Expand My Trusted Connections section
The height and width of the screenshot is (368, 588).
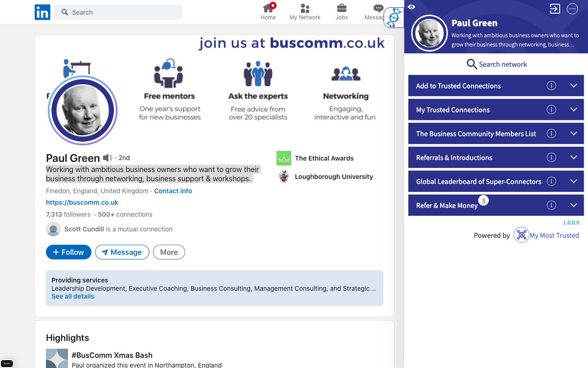pyautogui.click(x=573, y=109)
